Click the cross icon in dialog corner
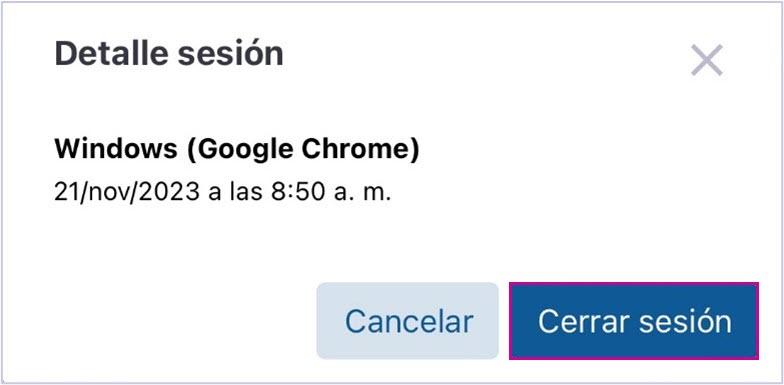 (x=706, y=60)
